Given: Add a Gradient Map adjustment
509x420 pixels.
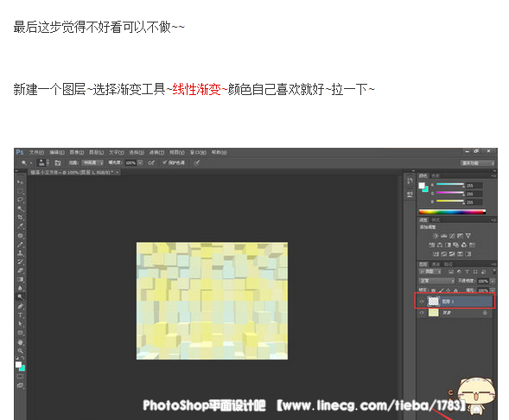Looking at the screenshot, I should tap(468, 254).
